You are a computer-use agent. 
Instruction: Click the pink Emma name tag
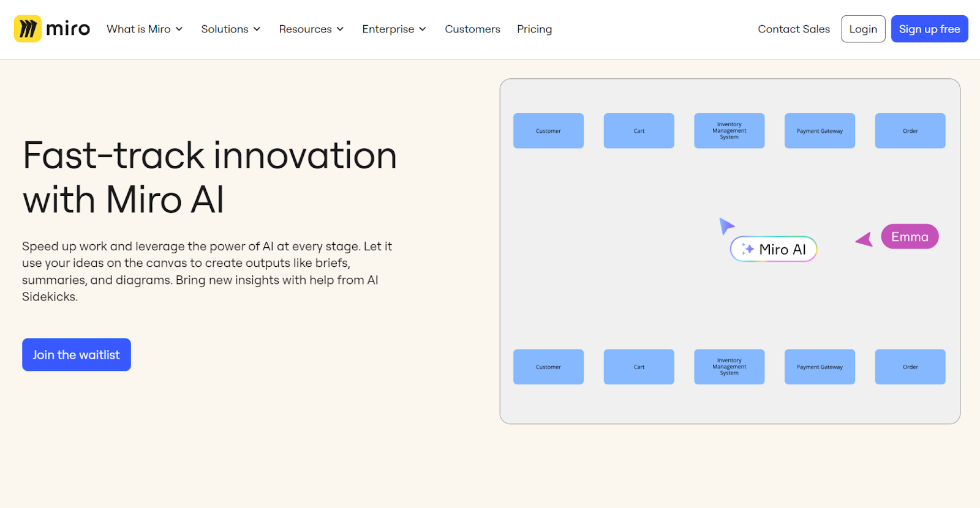(x=910, y=237)
